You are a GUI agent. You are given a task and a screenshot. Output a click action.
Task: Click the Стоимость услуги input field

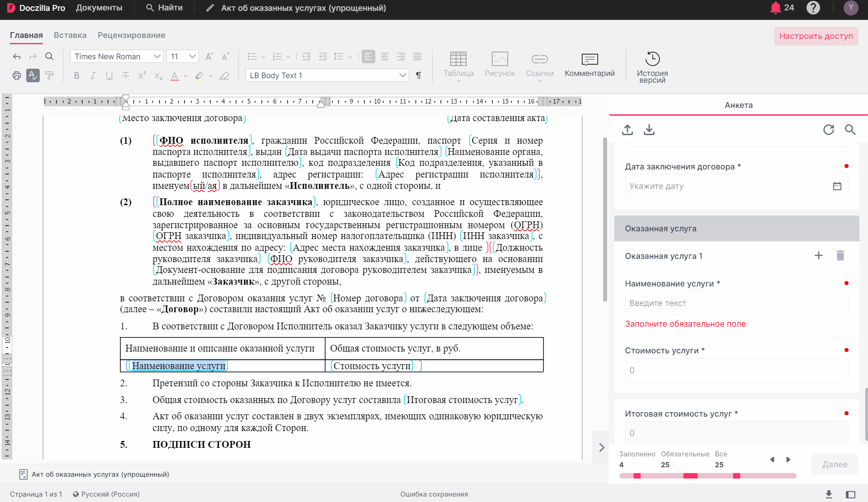pos(736,371)
